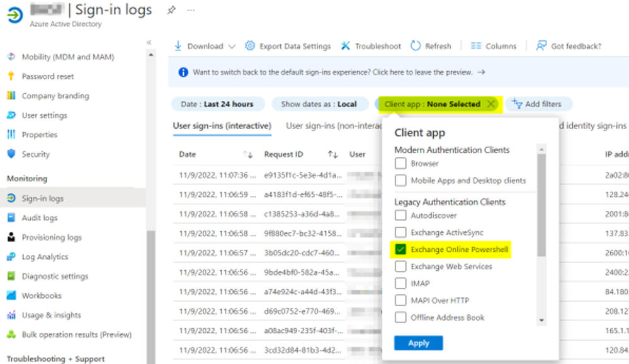
Task: Click the Properties icon
Action: pos(11,134)
